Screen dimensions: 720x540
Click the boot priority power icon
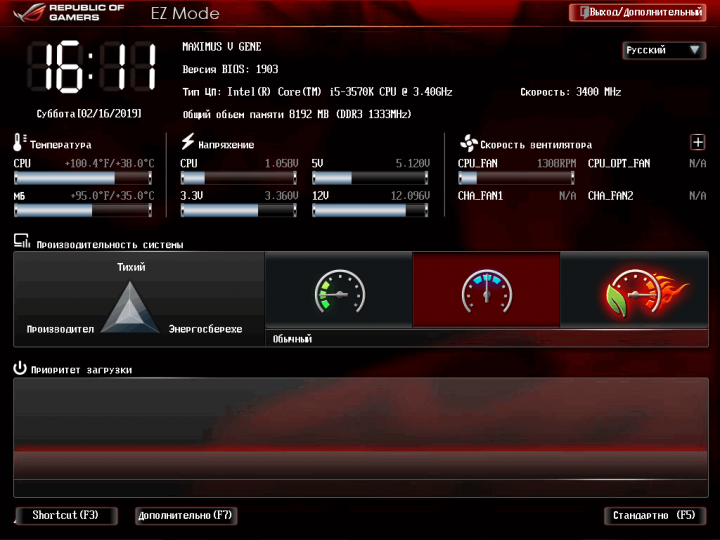pos(20,368)
